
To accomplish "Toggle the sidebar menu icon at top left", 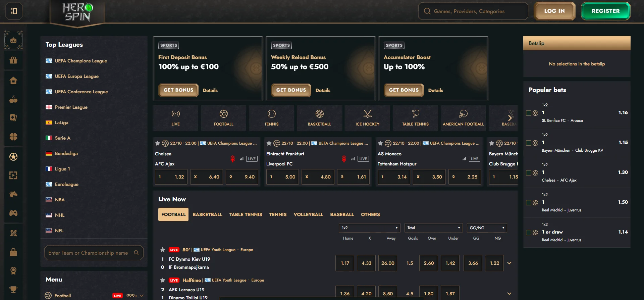I will (x=14, y=11).
